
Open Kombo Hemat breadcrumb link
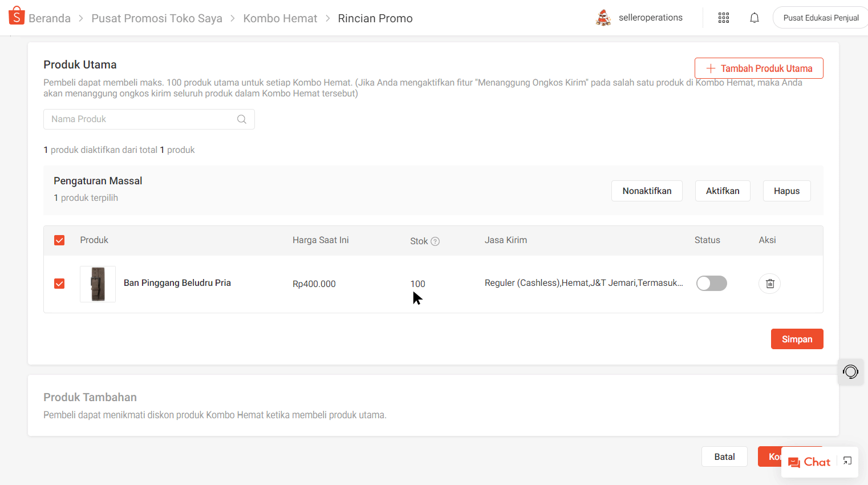click(x=280, y=18)
